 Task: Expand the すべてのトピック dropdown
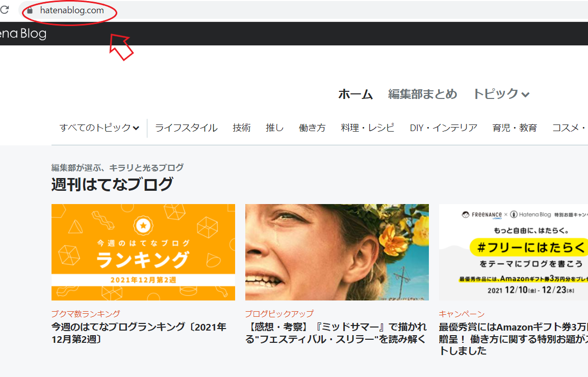[99, 128]
